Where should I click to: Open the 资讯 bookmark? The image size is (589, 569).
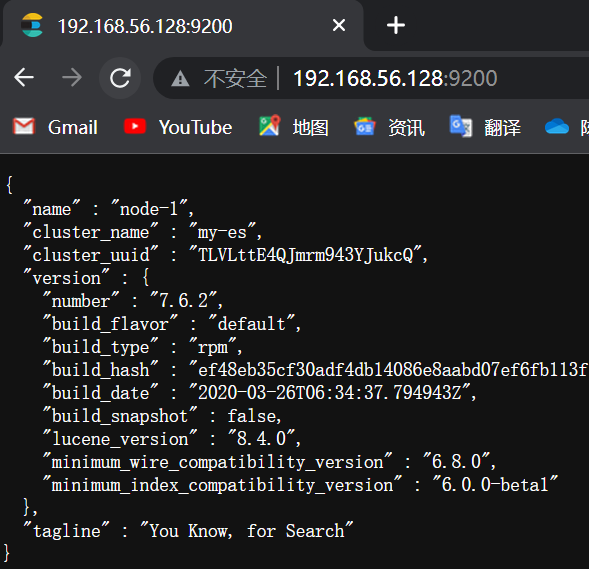pos(390,127)
